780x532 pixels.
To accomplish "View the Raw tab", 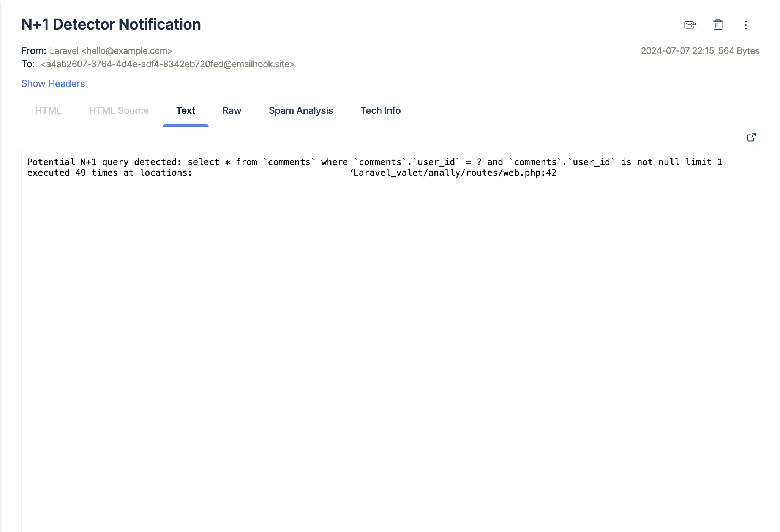I will pos(232,110).
